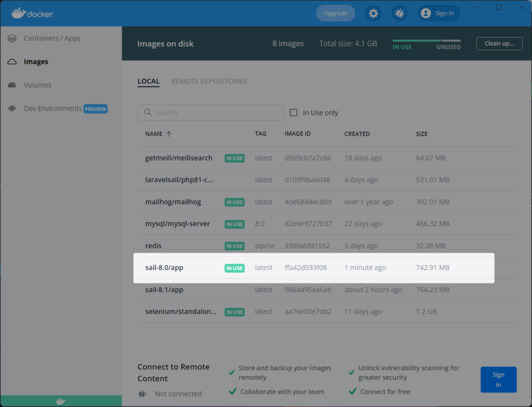Click the NAME sort arrow icon
This screenshot has width=532, height=407.
point(169,134)
